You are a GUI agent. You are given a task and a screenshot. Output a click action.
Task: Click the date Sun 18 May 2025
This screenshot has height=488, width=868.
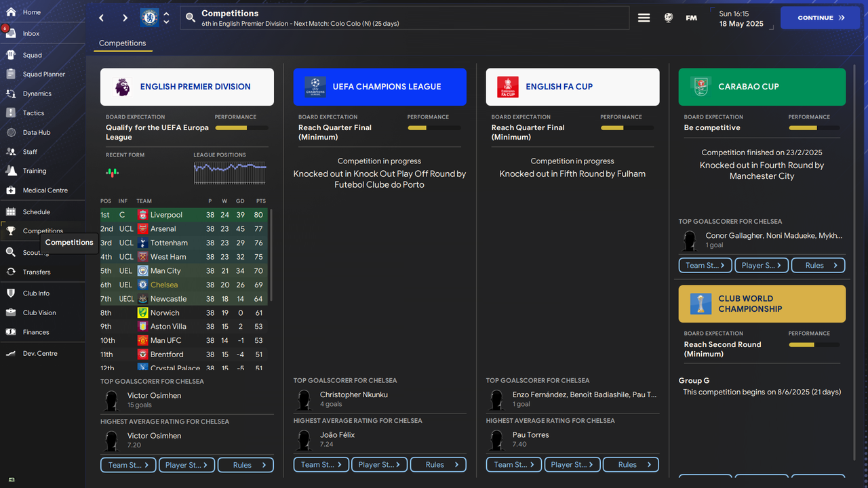point(741,18)
